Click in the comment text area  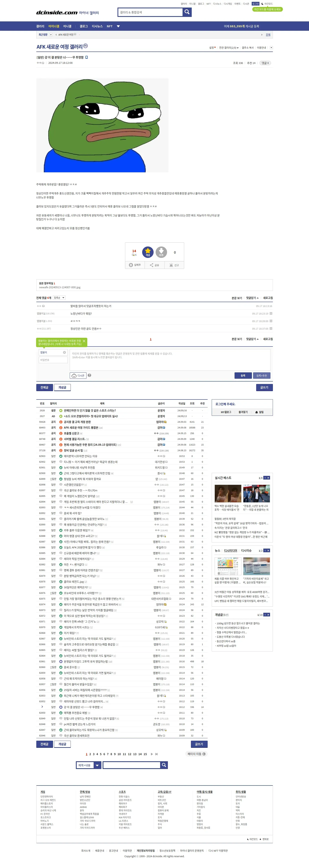click(170, 360)
